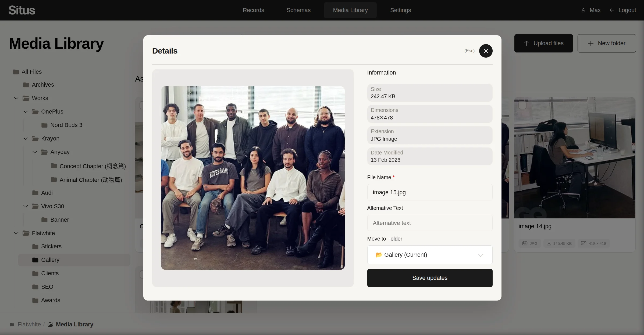This screenshot has height=335, width=644.
Task: Click the back arrow icon beside Logout
Action: coord(612,10)
